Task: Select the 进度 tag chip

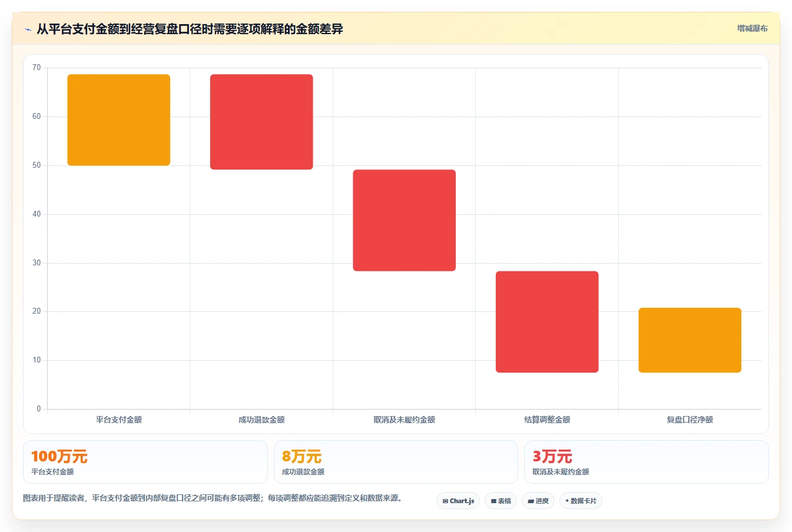Action: pos(538,501)
